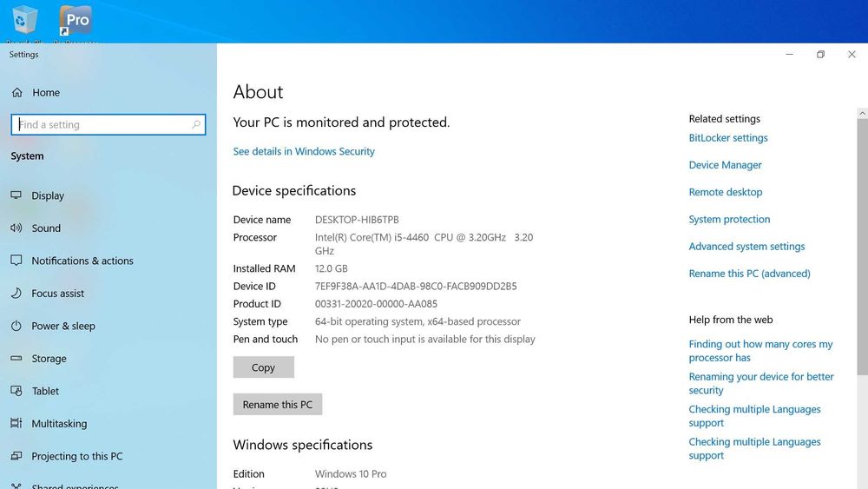
Task: Focus the Find a setting box
Action: (108, 124)
